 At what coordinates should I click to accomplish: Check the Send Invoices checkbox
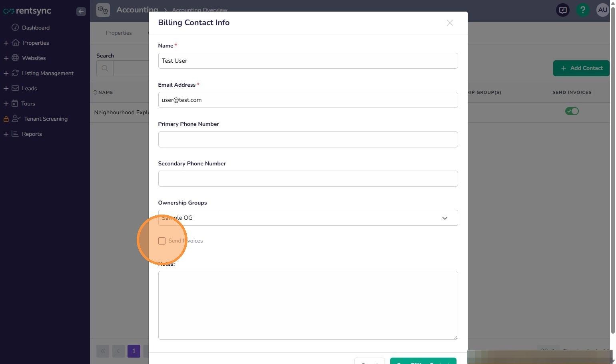pos(162,241)
